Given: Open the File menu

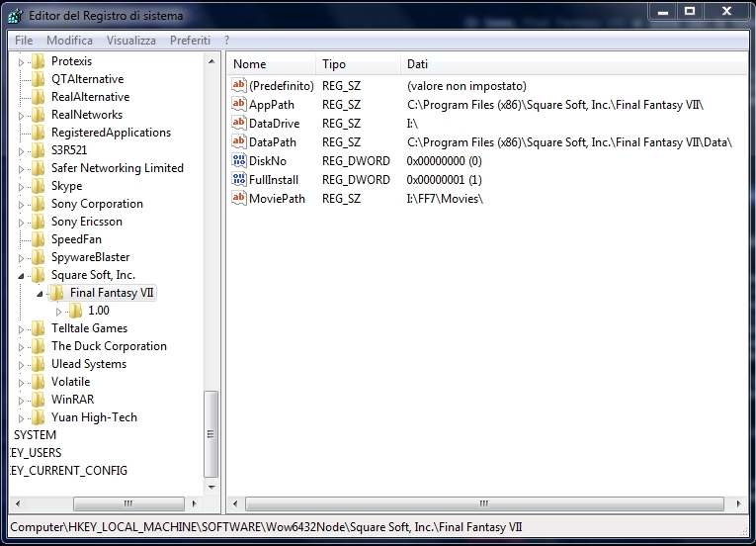Looking at the screenshot, I should [x=24, y=41].
